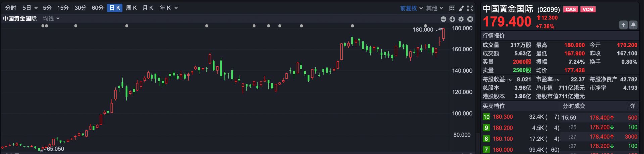Click trade row with 3000 volume

[600, 137]
